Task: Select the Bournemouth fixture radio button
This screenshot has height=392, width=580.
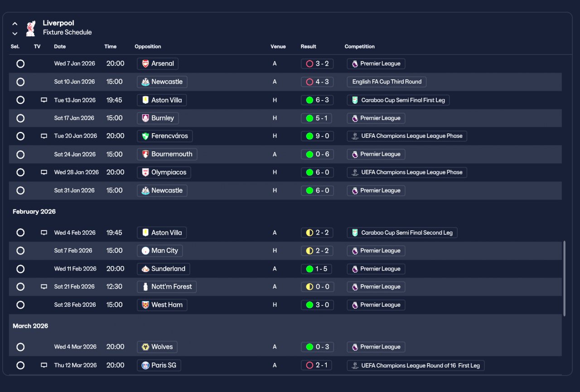Action: pos(20,155)
